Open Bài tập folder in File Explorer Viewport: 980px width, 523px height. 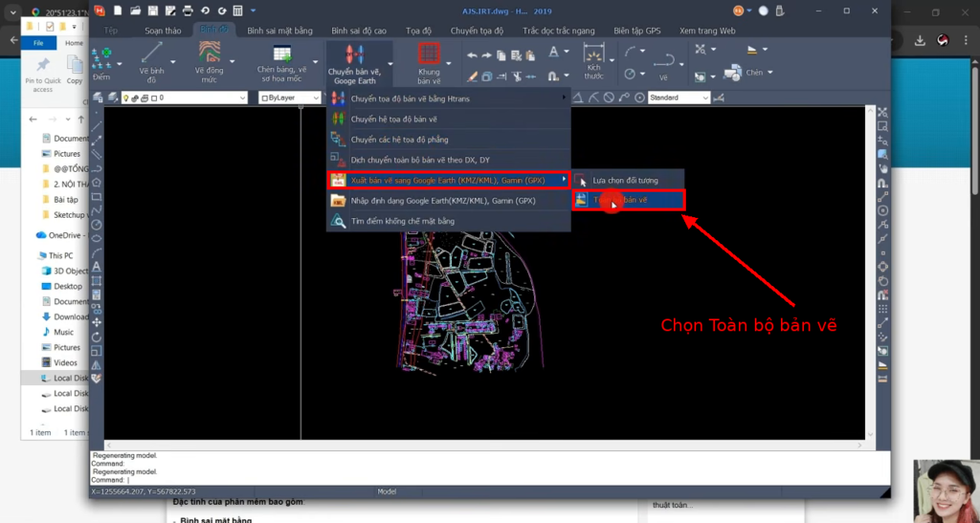click(66, 200)
